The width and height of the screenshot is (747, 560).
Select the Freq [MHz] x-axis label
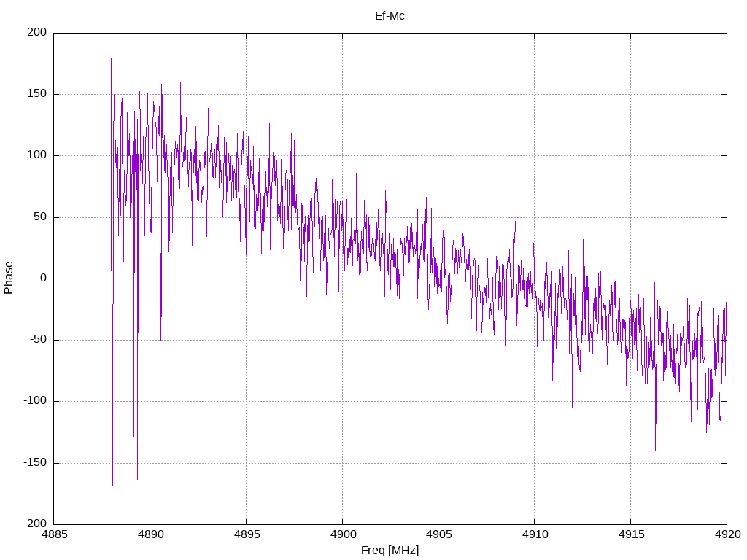coord(390,551)
